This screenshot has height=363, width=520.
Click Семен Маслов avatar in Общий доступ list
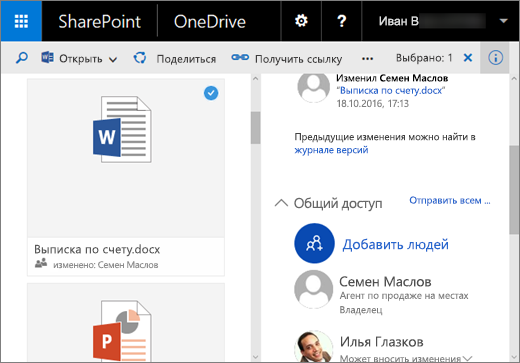[313, 289]
